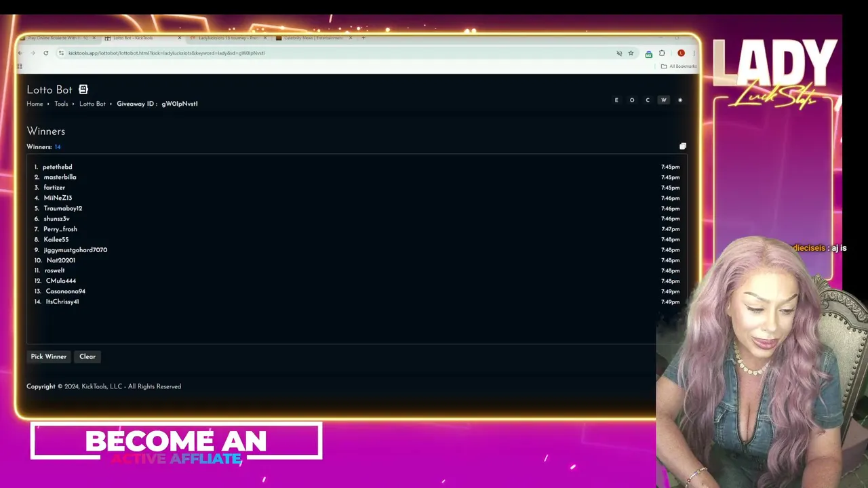Click the winners count 14
The width and height of the screenshot is (868, 488).
pyautogui.click(x=58, y=147)
